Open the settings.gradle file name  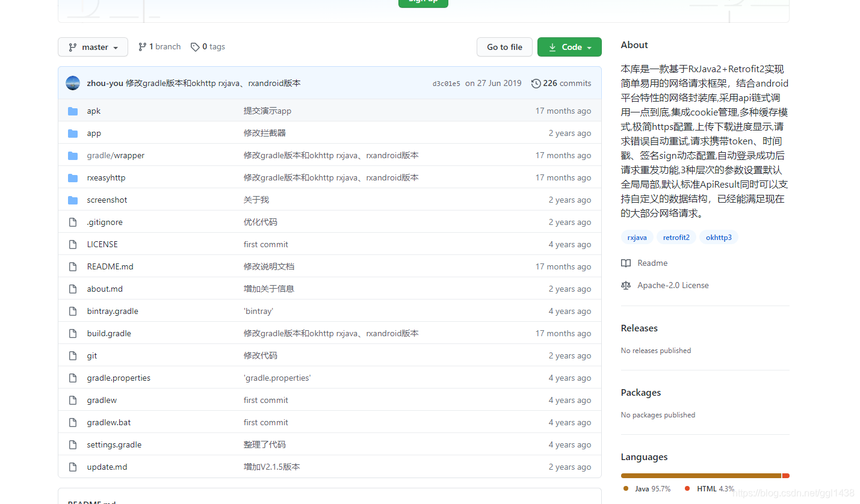coord(114,444)
